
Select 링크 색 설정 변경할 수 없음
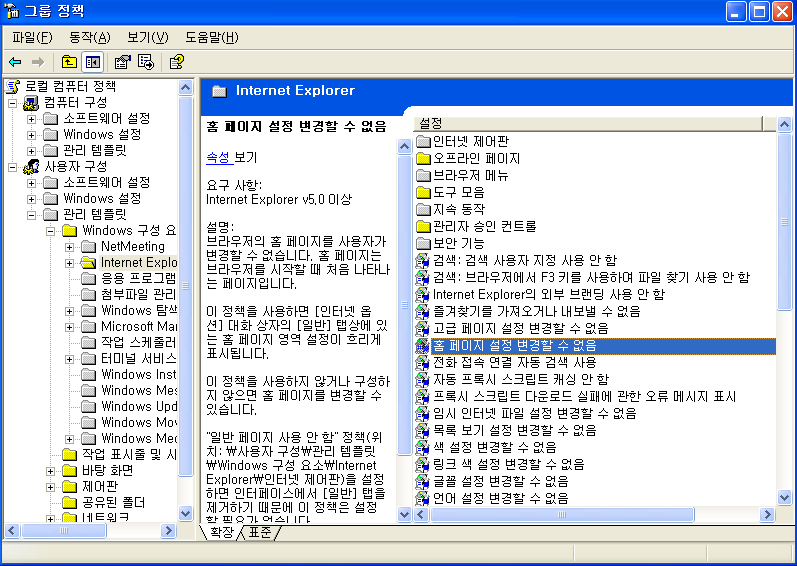508,464
